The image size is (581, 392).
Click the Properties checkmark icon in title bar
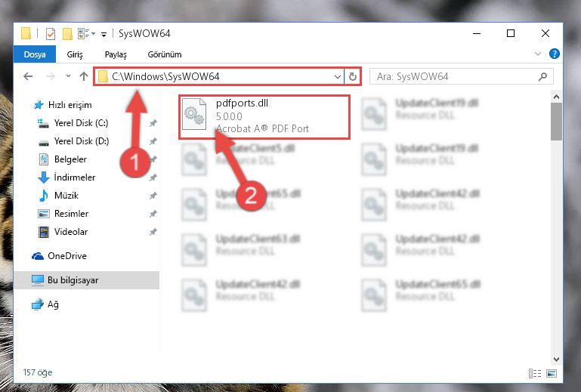pyautogui.click(x=51, y=34)
